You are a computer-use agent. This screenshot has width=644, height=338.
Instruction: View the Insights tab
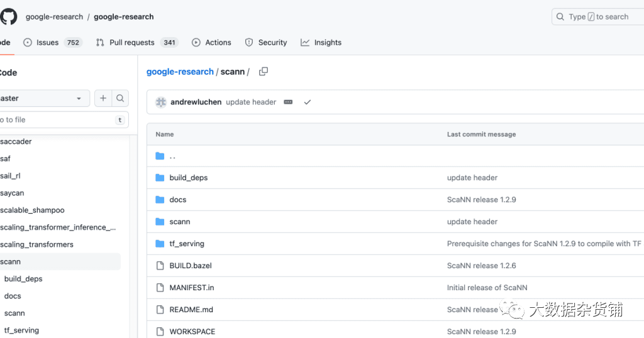[321, 43]
